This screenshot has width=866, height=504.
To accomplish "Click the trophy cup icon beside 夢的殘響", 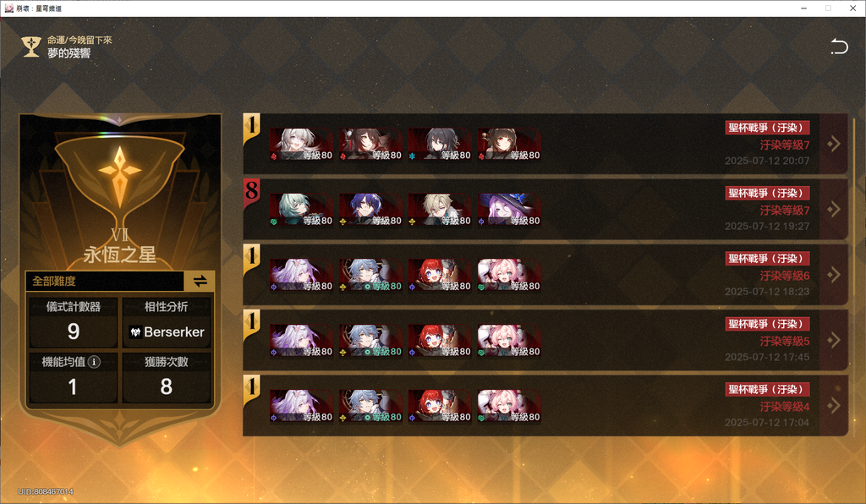I will (31, 47).
